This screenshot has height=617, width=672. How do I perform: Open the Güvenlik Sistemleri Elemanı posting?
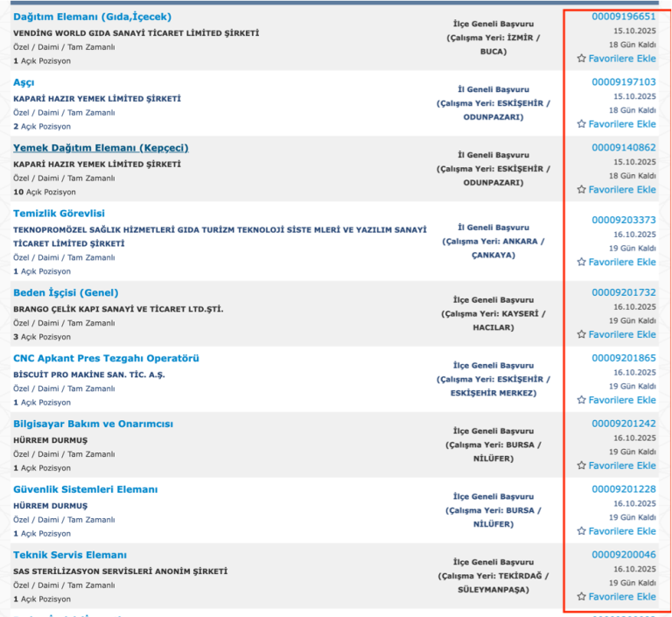click(x=85, y=489)
